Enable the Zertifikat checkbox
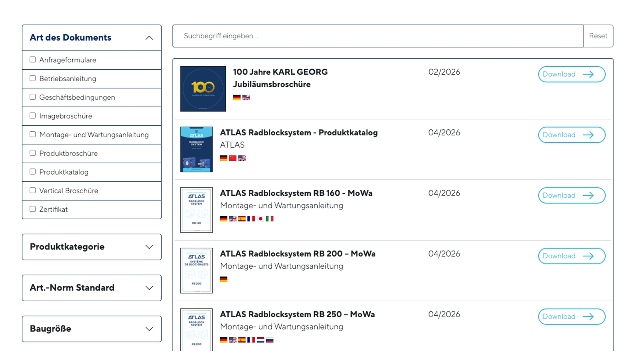This screenshot has width=644, height=356. pyautogui.click(x=32, y=209)
